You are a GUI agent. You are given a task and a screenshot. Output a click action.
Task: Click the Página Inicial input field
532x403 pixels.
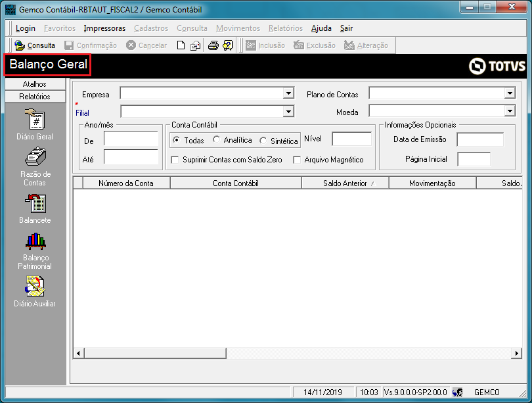coord(474,160)
